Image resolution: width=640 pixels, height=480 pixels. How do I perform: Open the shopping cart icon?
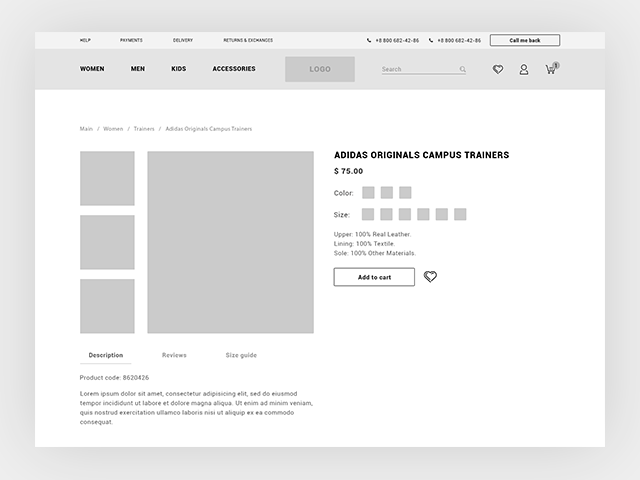pos(550,69)
